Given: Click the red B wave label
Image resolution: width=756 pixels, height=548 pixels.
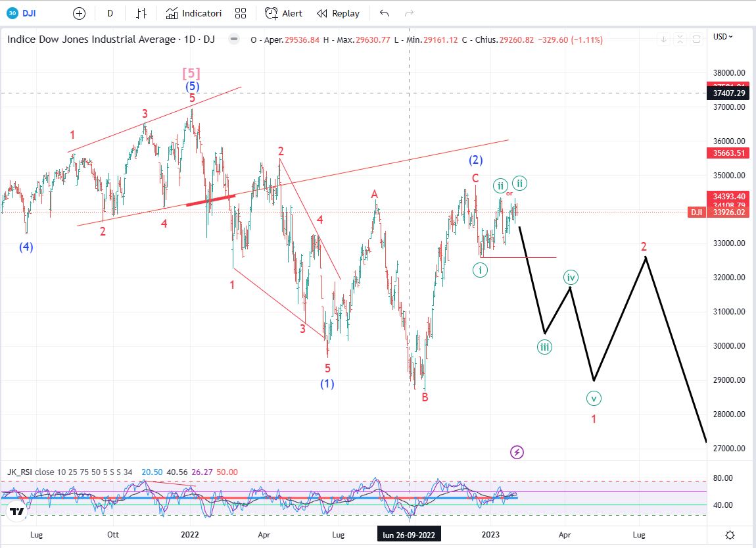Looking at the screenshot, I should tap(425, 397).
